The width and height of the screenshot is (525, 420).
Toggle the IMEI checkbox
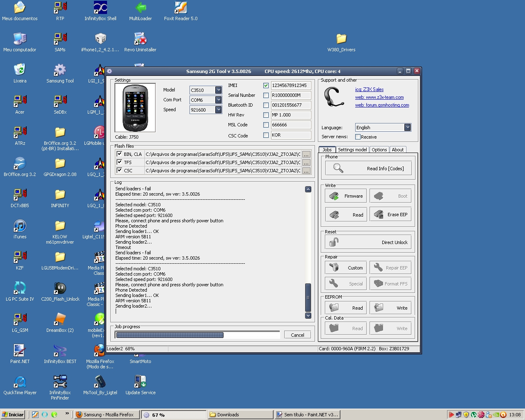(x=266, y=85)
